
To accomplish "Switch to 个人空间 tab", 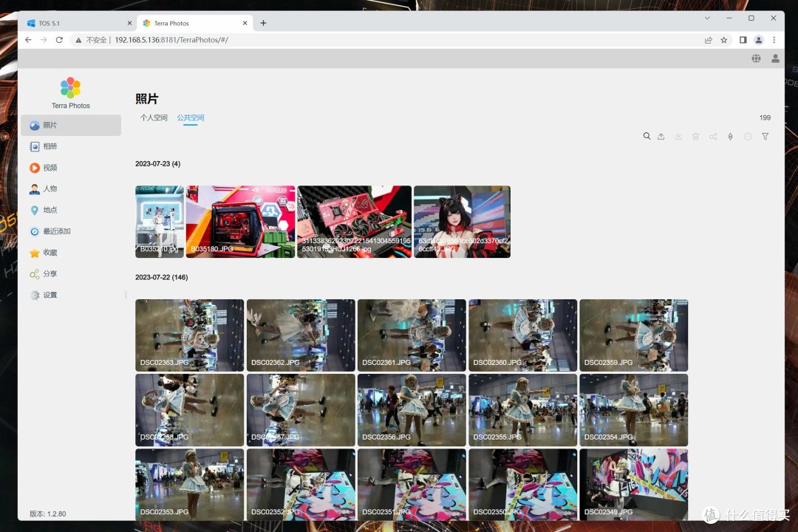I will pos(154,117).
